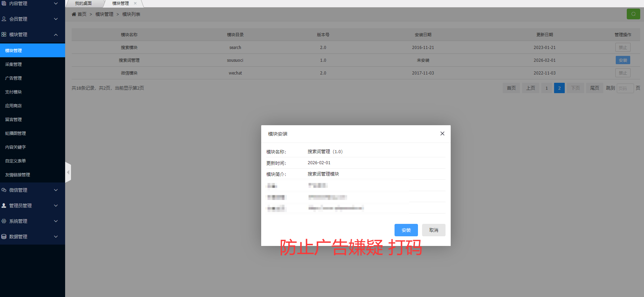The image size is (644, 297).
Task: Click the 模块目录 column header
Action: 235,34
